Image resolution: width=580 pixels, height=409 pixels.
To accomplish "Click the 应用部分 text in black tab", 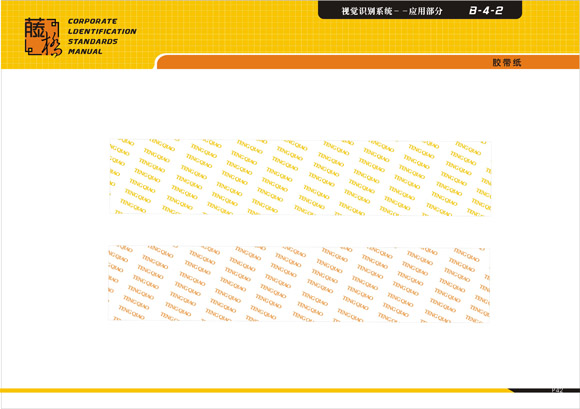I will click(x=425, y=11).
